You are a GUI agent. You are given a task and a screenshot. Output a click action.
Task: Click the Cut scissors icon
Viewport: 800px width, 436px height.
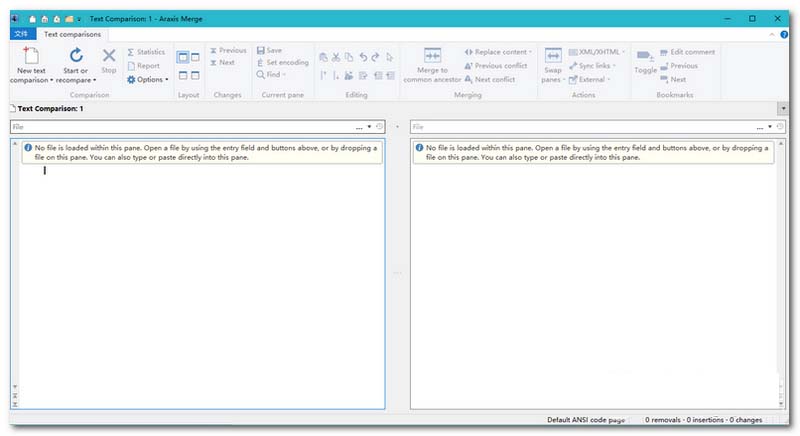click(336, 57)
